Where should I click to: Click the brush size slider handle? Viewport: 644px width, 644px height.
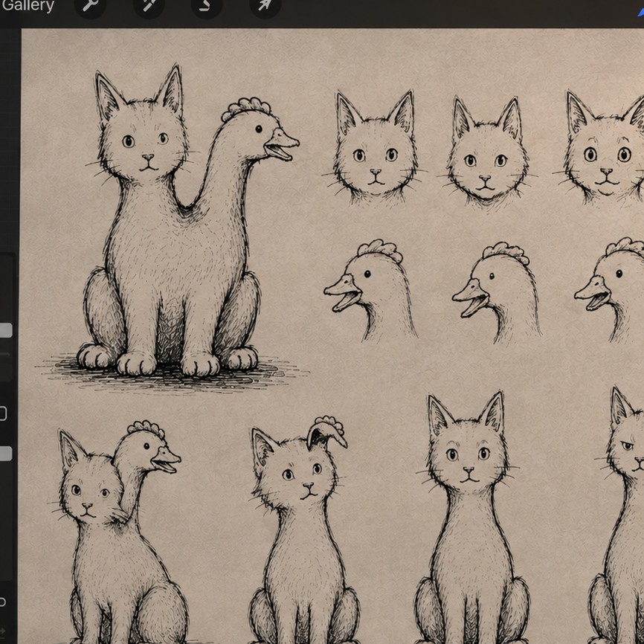(5, 330)
